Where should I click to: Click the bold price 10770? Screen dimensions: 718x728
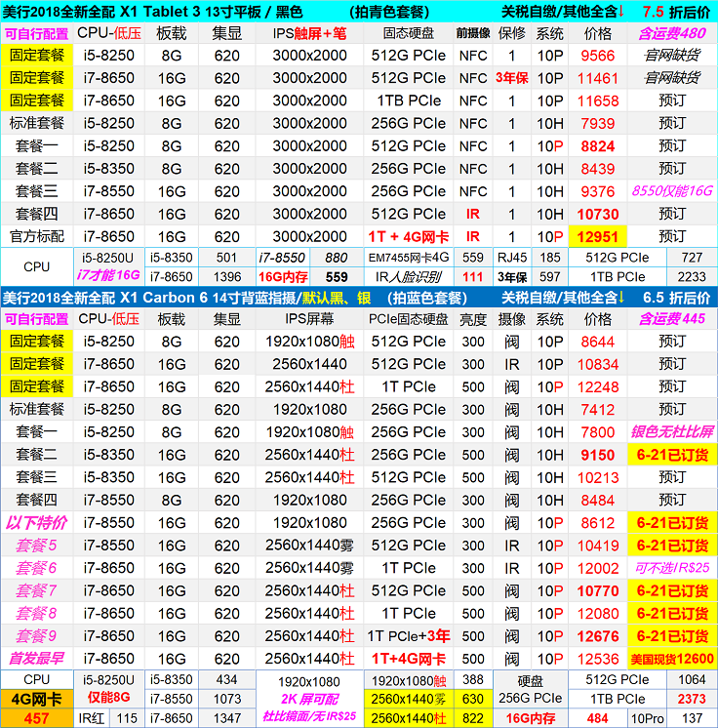pos(597,591)
